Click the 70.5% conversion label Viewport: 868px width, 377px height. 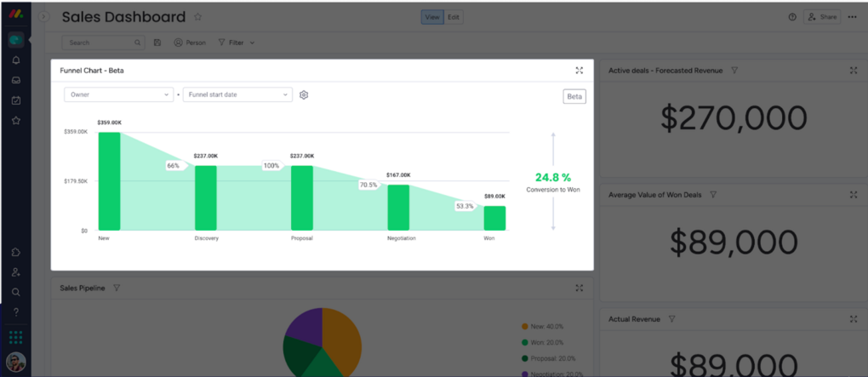tap(368, 185)
